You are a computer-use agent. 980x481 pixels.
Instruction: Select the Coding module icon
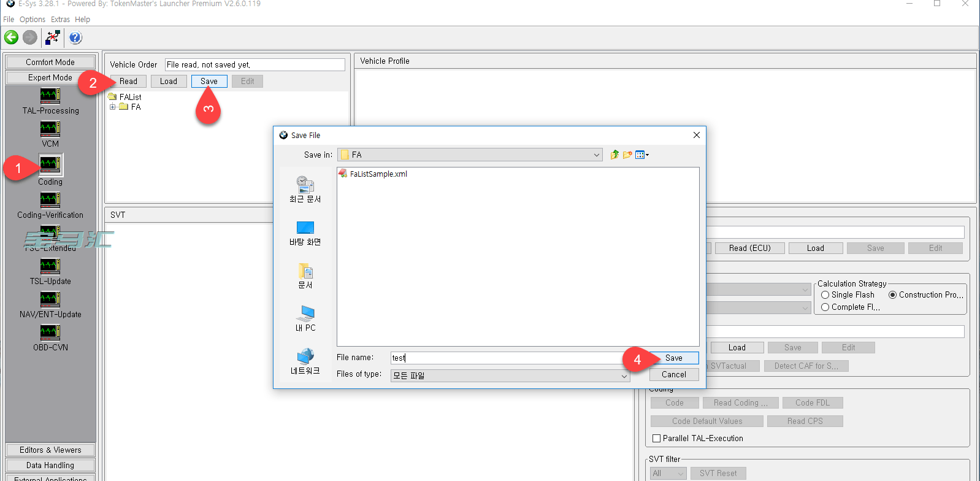[x=50, y=164]
